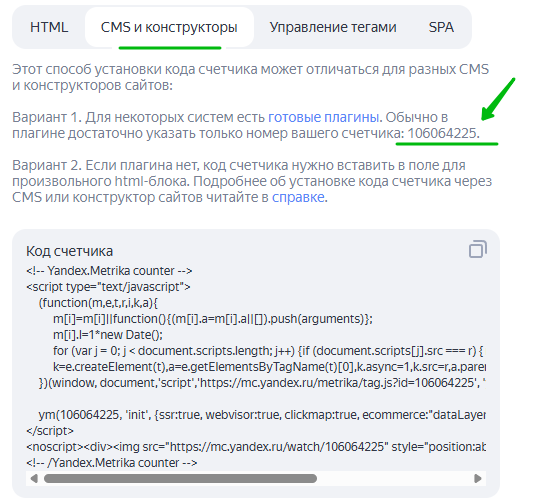The width and height of the screenshot is (535, 503).
Task: Click the ym(106064225, 'init' code line
Action: (x=262, y=415)
